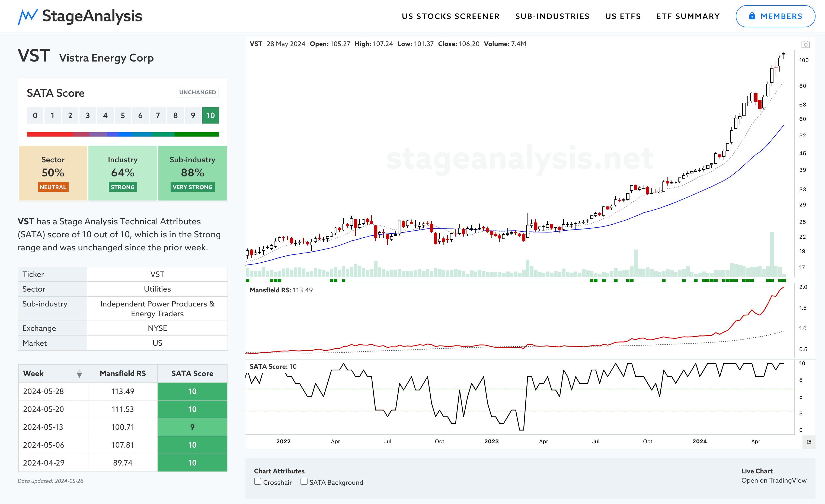
Task: Select SATA score box 10
Action: (210, 116)
